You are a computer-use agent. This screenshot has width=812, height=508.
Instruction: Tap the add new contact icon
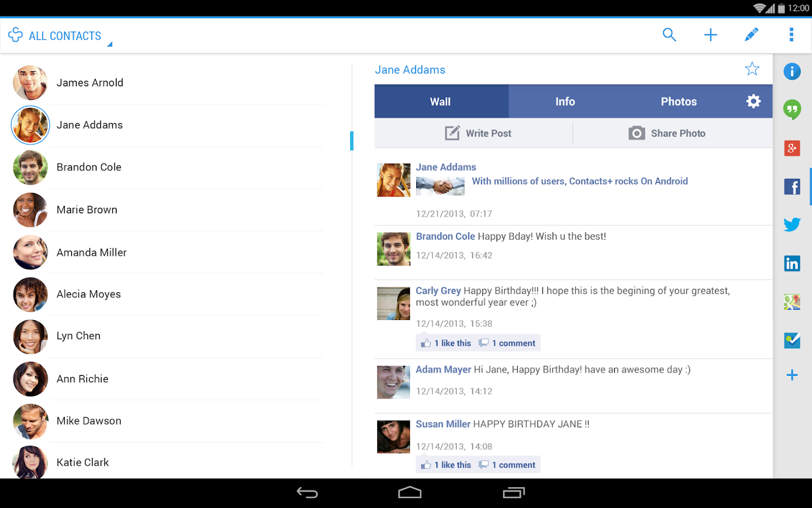710,34
